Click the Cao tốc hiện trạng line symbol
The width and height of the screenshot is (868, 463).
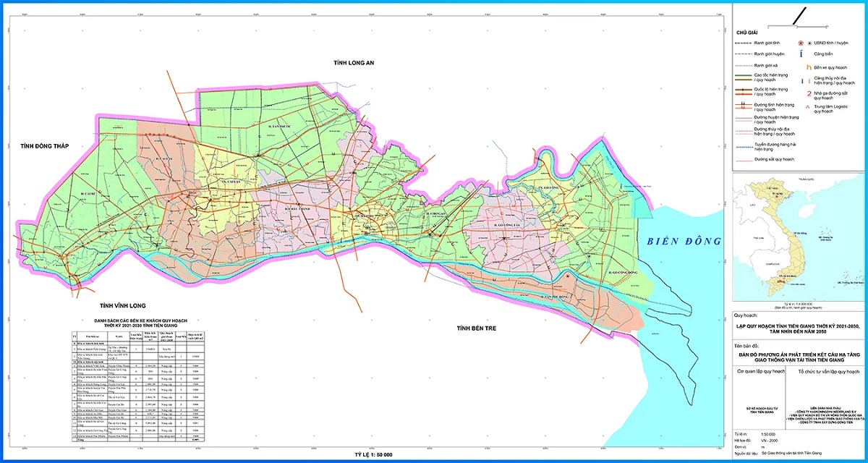pos(742,76)
